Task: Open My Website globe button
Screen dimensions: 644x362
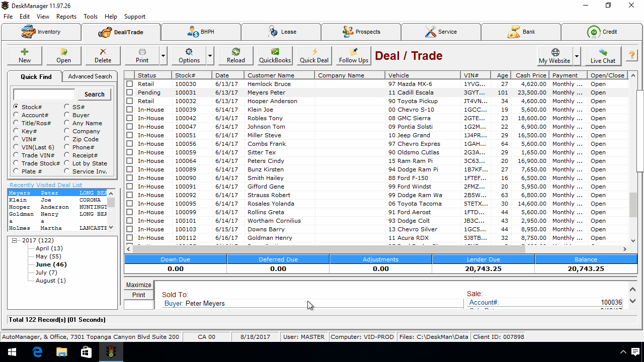Action: pos(554,56)
